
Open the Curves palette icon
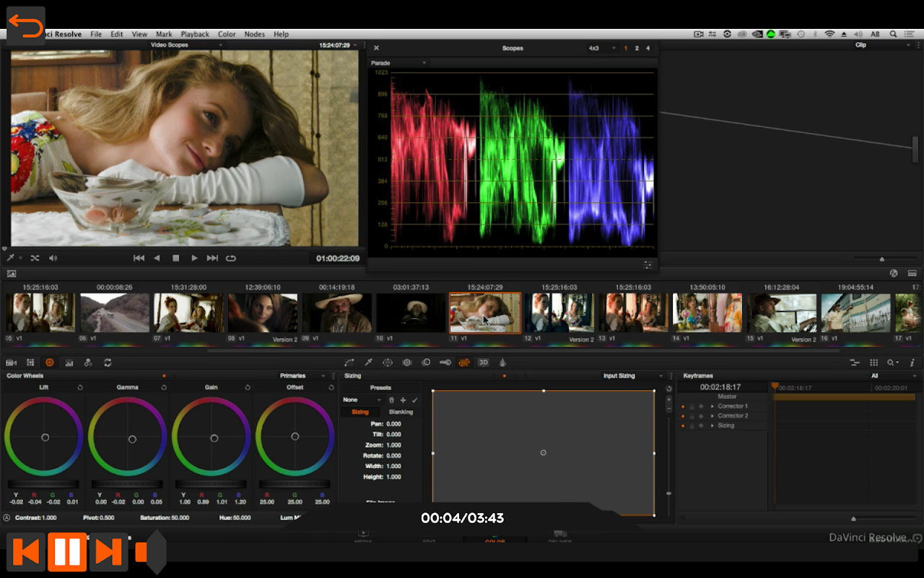click(349, 363)
